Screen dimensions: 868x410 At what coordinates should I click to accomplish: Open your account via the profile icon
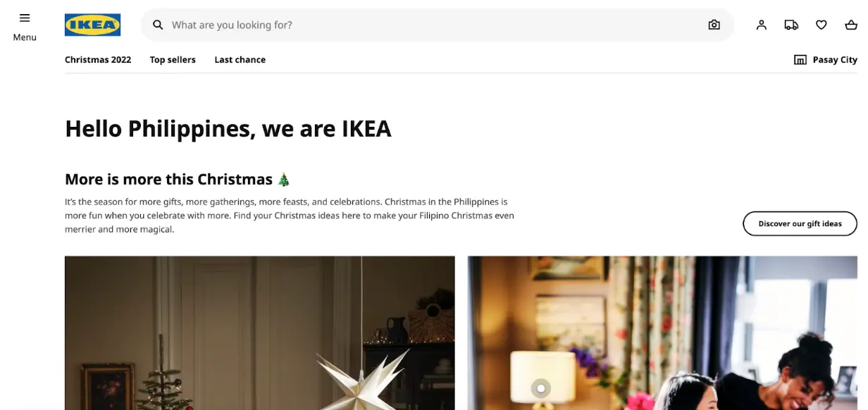click(x=761, y=25)
